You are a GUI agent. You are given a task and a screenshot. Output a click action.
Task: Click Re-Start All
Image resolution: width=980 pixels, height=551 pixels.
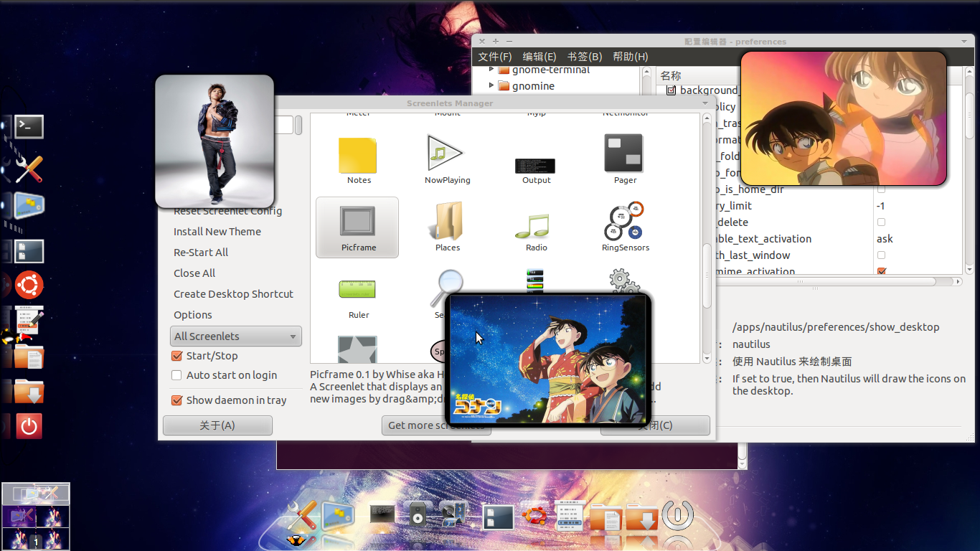tap(201, 253)
